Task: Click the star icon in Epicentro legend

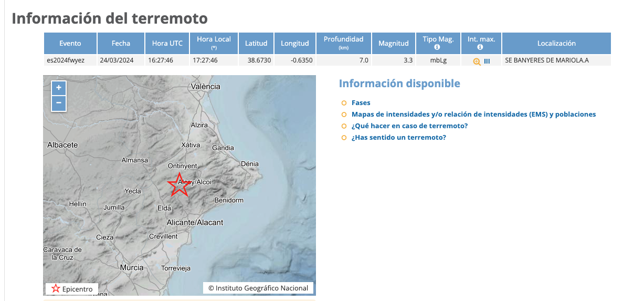Action: click(56, 289)
